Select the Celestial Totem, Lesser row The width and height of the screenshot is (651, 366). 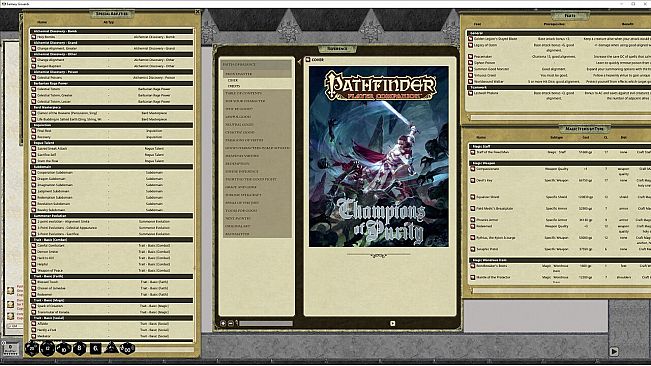click(x=111, y=101)
